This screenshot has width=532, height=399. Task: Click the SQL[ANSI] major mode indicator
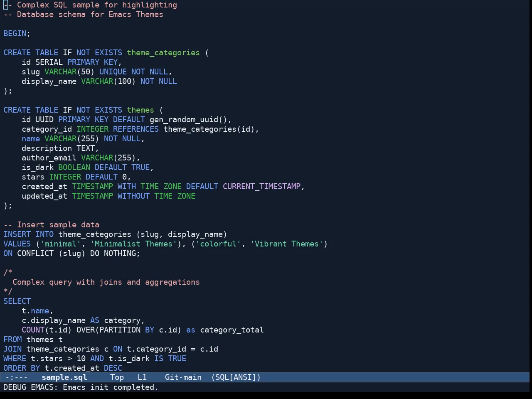236,377
